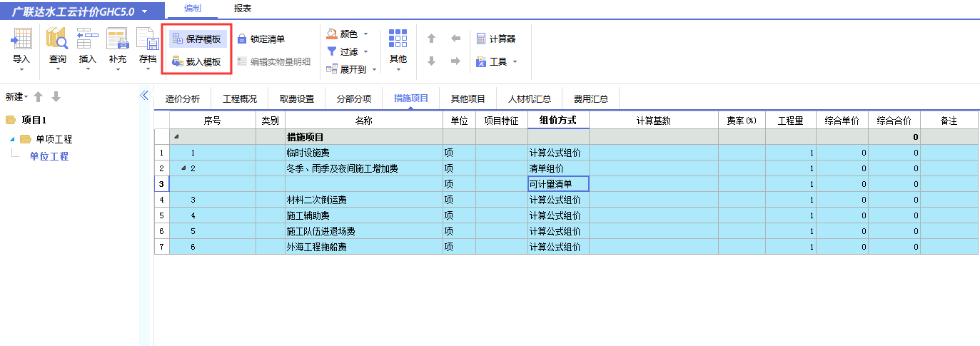Click the row number 7 header cell
Viewport: 980px width, 346px height.
161,247
